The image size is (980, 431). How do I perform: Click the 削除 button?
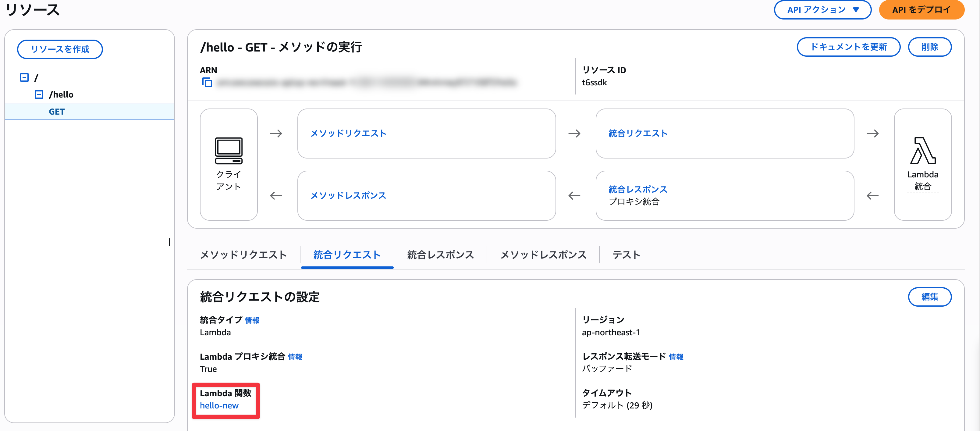coord(929,47)
